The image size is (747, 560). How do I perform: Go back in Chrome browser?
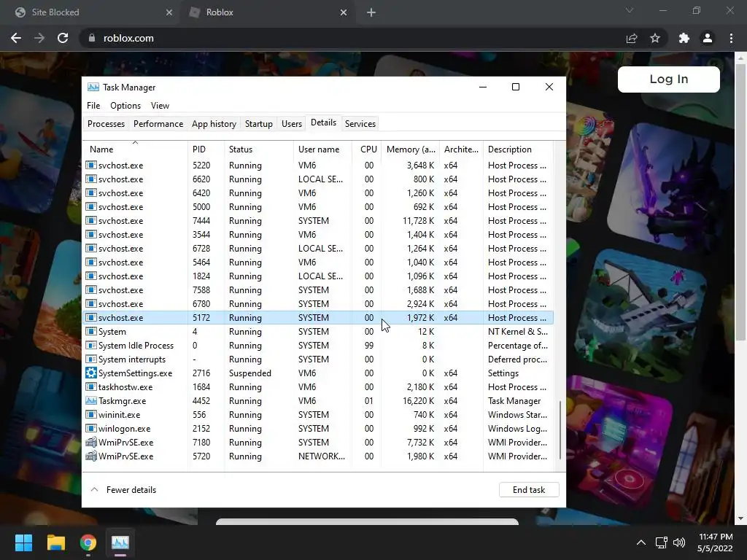pos(16,38)
